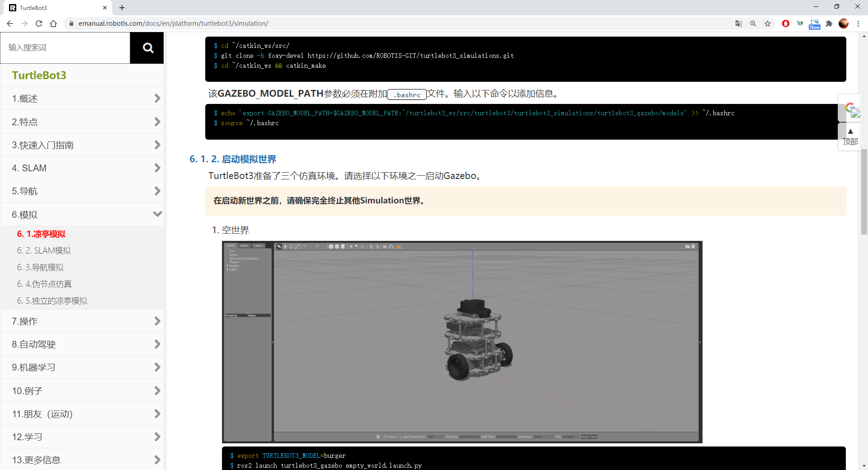Click the ros2 launch empty_world command line
The image size is (868, 470).
(x=326, y=465)
